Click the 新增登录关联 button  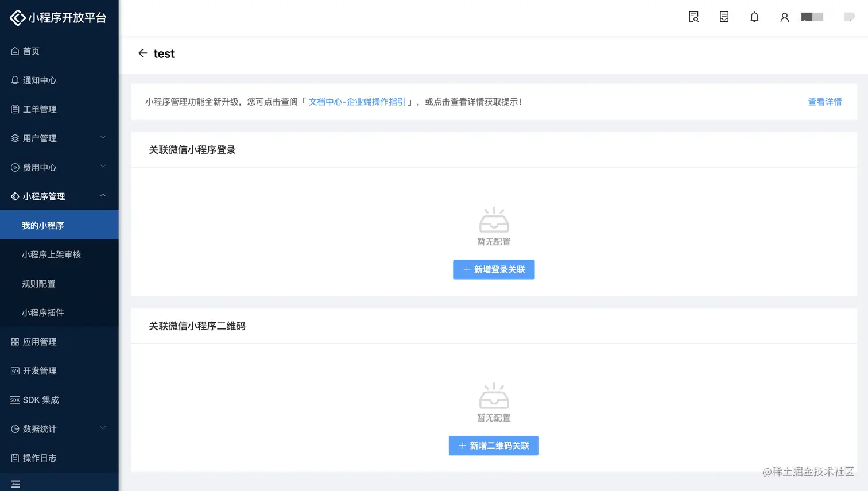point(494,269)
